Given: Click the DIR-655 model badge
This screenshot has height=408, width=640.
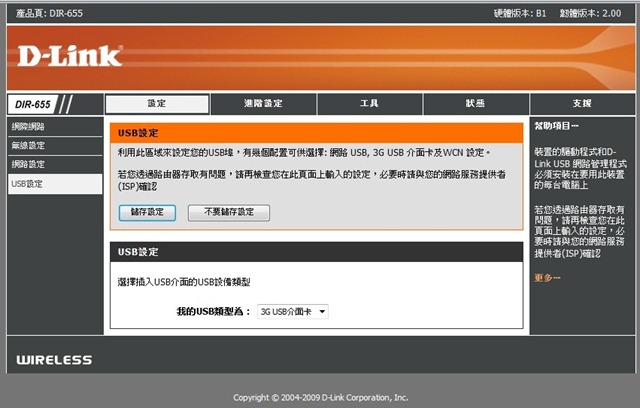Looking at the screenshot, I should point(33,104).
